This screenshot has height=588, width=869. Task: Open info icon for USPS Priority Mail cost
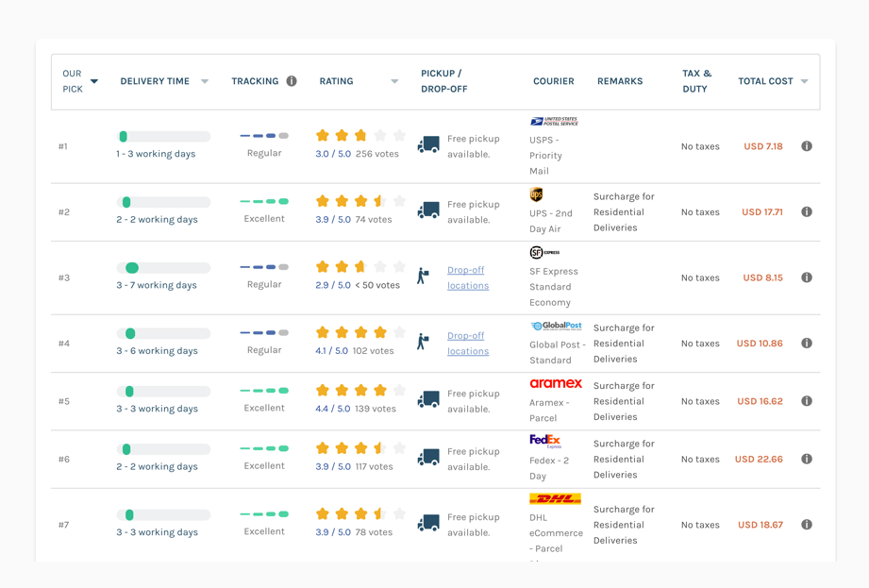coord(807,146)
